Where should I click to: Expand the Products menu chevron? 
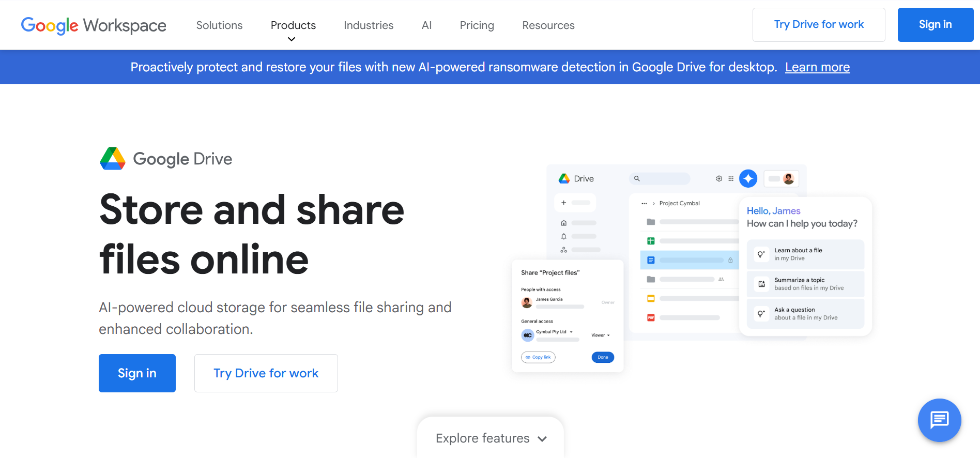292,39
